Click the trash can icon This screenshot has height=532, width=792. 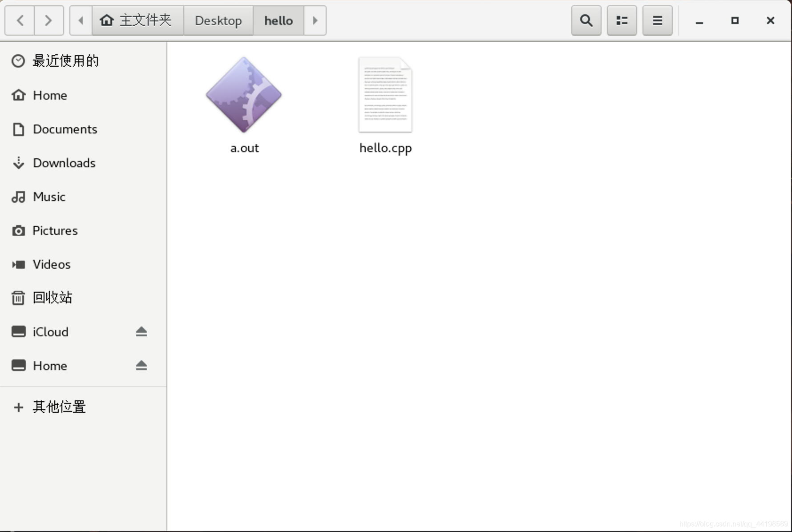tap(18, 298)
